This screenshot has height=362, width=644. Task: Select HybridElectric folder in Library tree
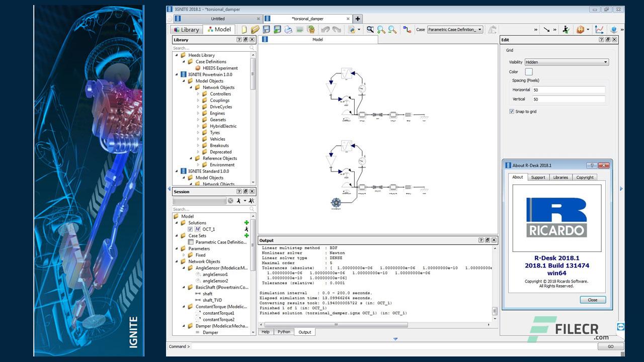click(x=223, y=126)
